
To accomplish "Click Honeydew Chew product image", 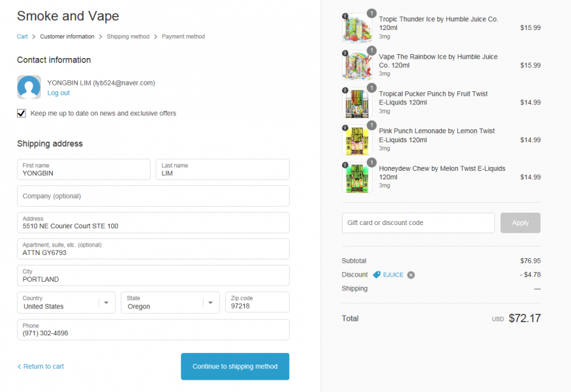I will coord(356,177).
